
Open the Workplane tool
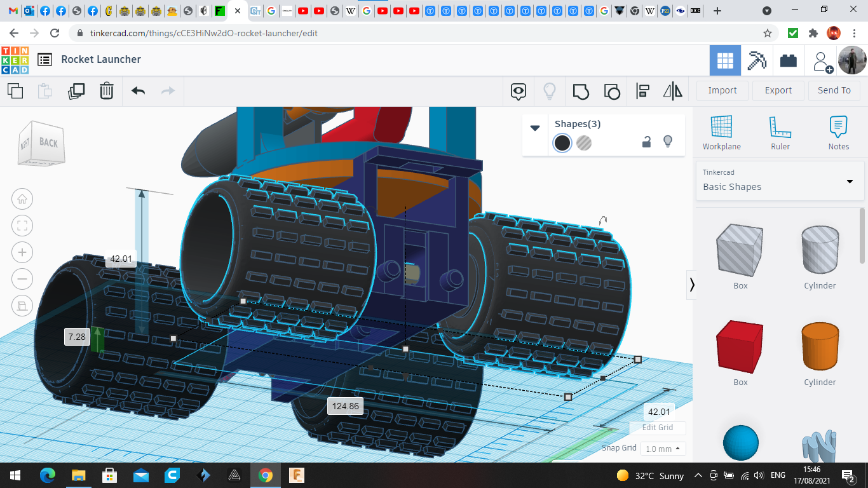[721, 133]
